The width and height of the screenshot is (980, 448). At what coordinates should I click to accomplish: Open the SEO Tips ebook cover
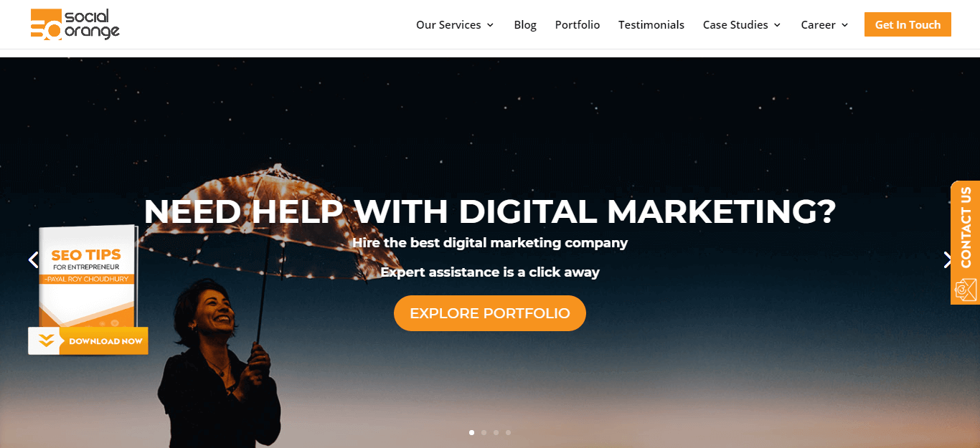coord(88,277)
